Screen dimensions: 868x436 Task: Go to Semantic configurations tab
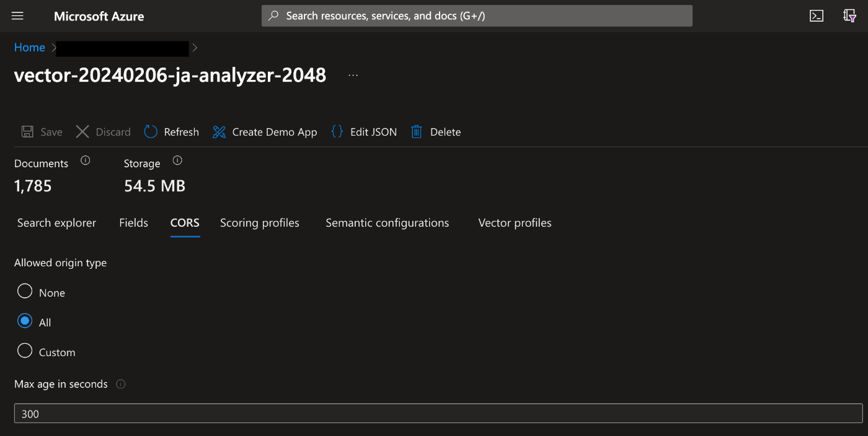point(387,223)
